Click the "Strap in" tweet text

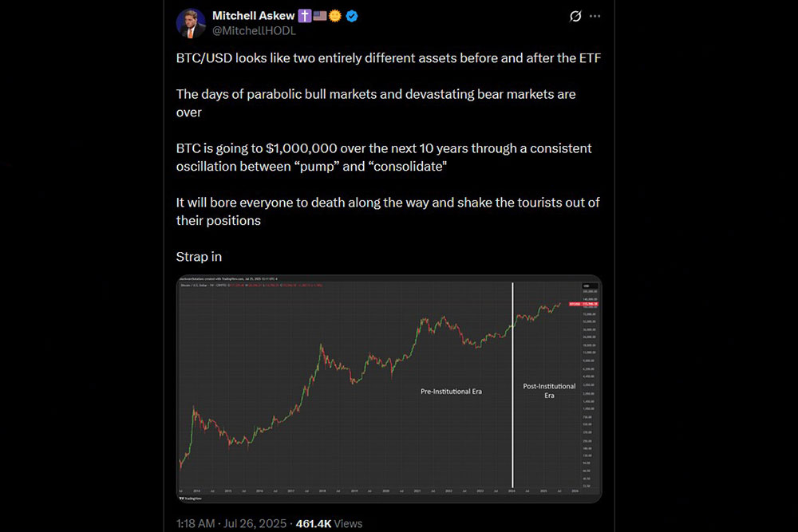[199, 257]
